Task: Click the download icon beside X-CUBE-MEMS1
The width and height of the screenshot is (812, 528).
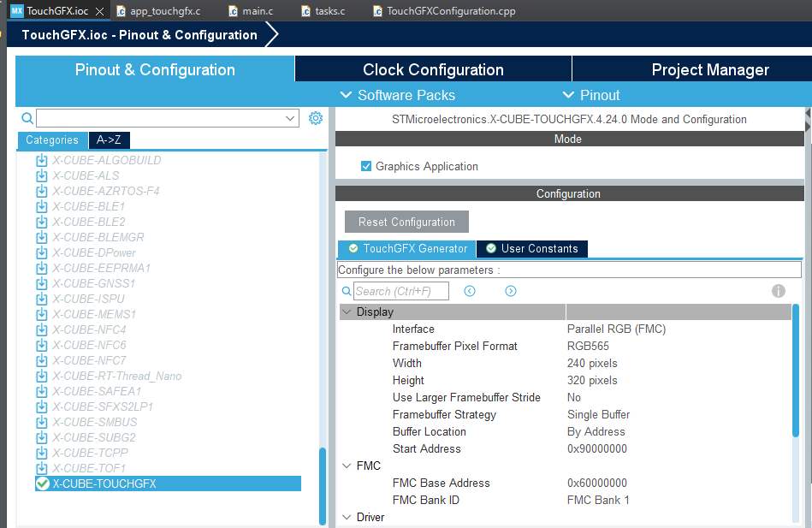Action: click(41, 315)
